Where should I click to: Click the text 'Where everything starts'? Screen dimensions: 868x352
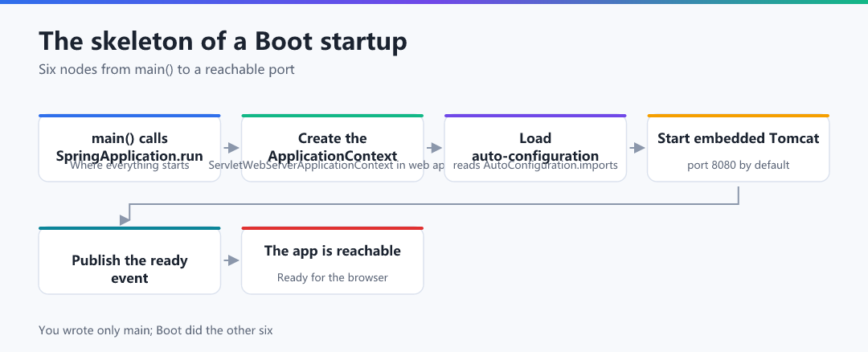tap(129, 165)
